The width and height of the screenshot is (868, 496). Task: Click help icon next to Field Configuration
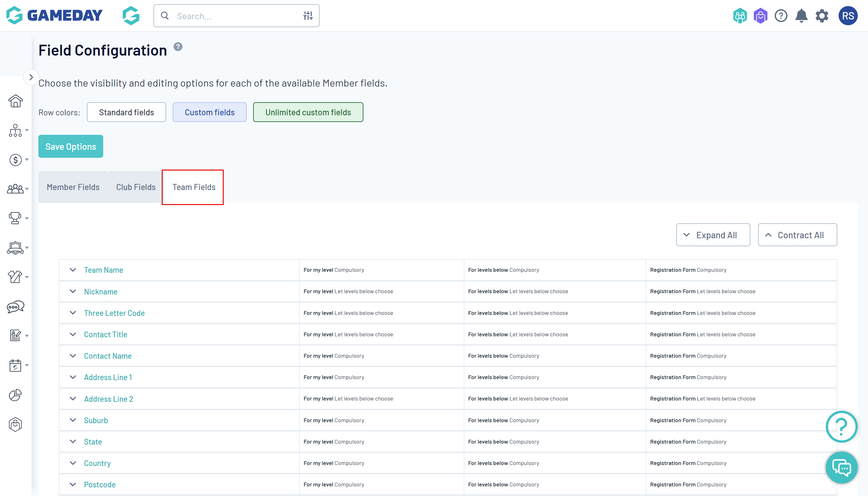pos(178,47)
